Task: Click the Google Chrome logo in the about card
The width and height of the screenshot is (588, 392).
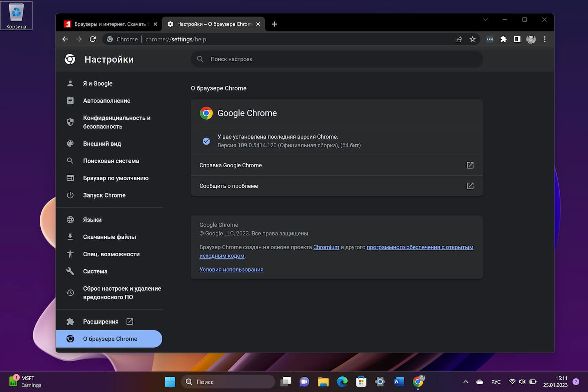Action: click(x=206, y=113)
